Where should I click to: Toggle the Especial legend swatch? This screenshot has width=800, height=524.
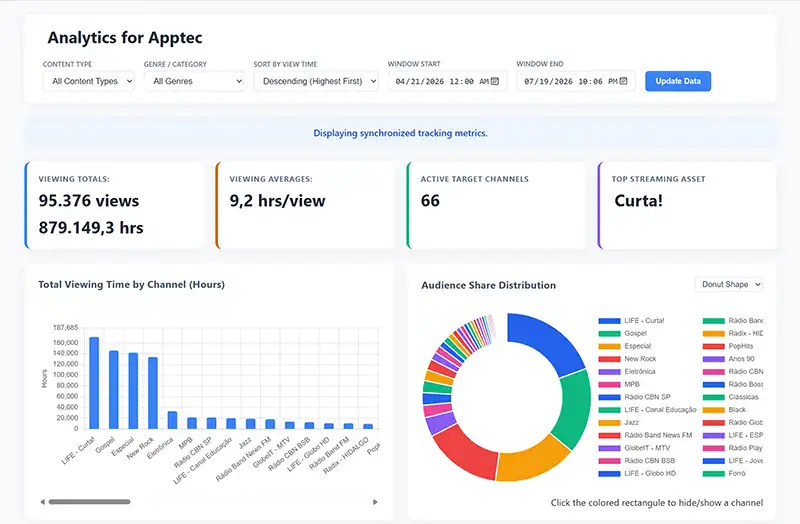point(609,346)
